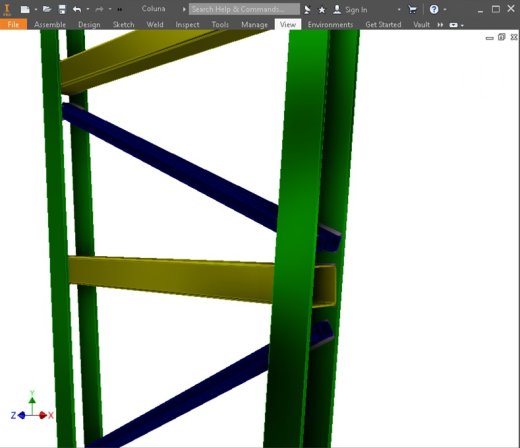Expand the Undo history dropdown arrow

(x=88, y=9)
